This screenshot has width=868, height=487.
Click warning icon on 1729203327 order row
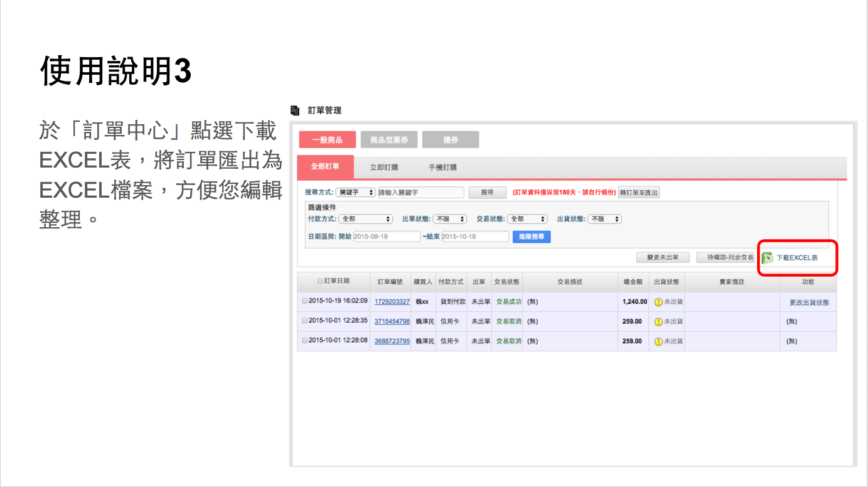(658, 302)
